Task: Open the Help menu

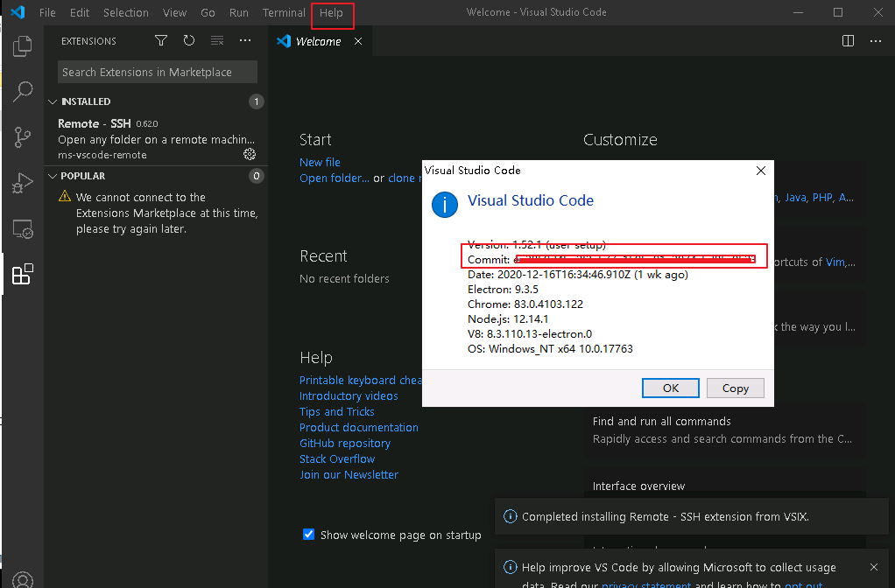Action: click(x=331, y=12)
